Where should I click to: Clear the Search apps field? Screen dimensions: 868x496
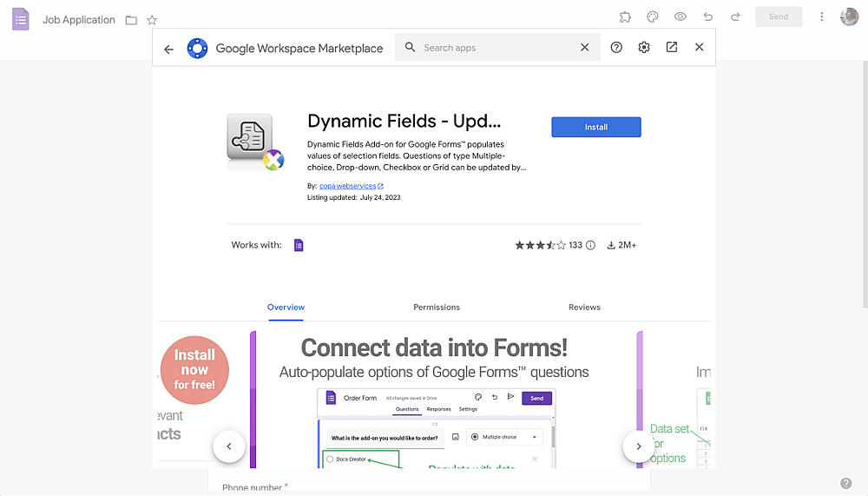584,48
